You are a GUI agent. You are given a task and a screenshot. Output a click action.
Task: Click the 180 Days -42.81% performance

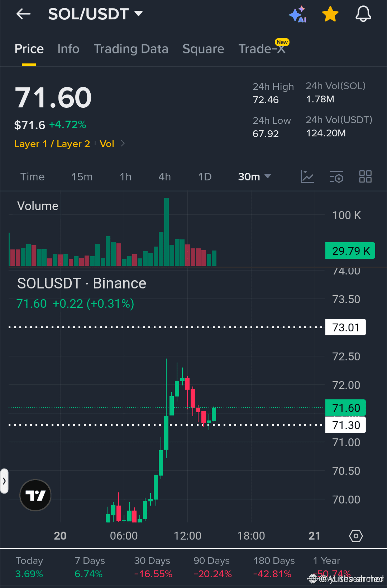(x=274, y=567)
